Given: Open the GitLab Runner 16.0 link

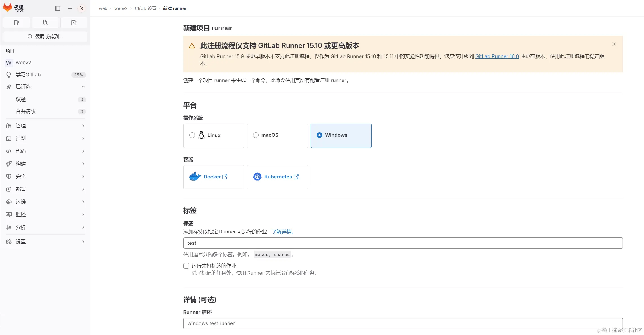Looking at the screenshot, I should click(497, 56).
